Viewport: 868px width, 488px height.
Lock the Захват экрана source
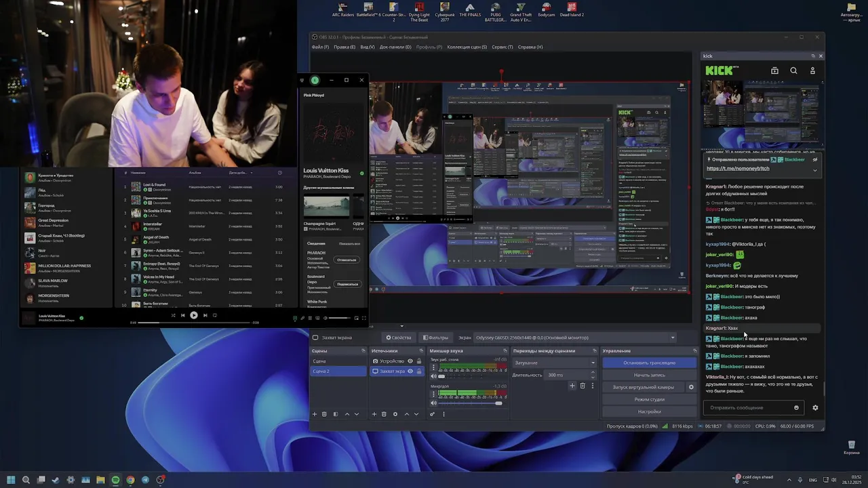pyautogui.click(x=419, y=371)
